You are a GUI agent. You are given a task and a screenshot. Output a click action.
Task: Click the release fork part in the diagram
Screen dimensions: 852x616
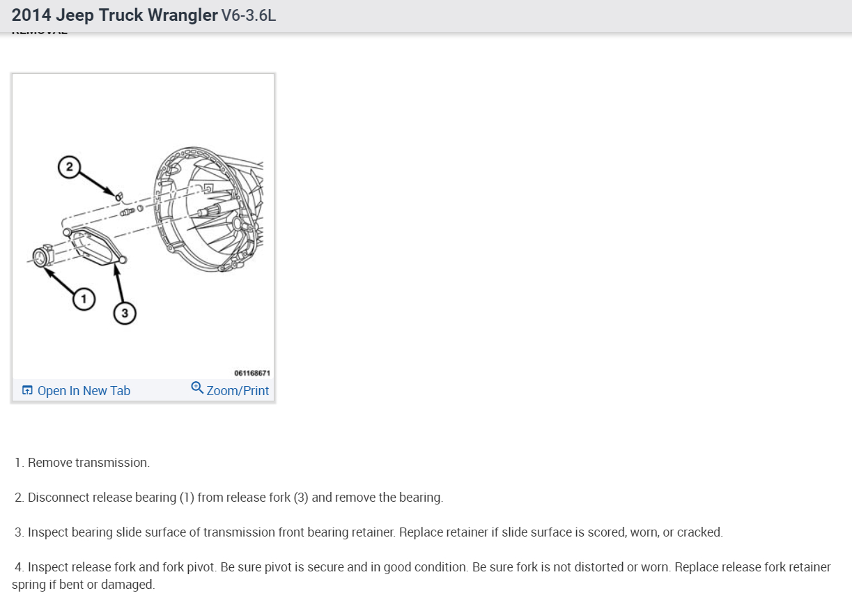click(x=95, y=247)
